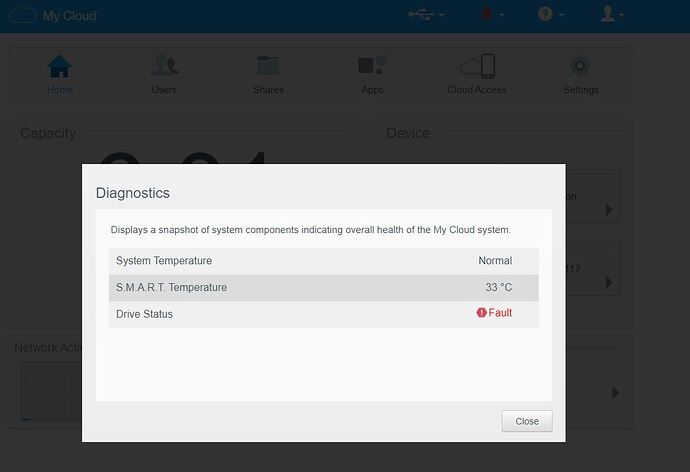
Task: Expand the first Device panel arrow
Action: point(609,209)
